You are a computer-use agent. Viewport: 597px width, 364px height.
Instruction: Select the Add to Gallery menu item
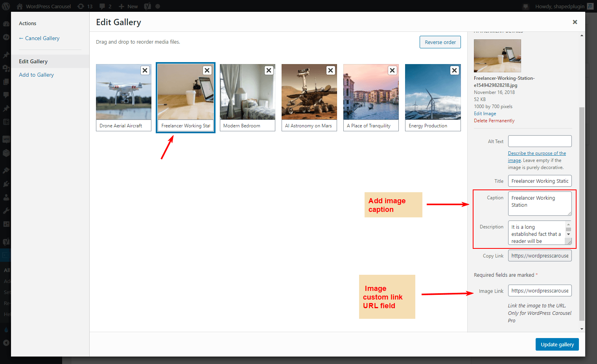coord(36,74)
